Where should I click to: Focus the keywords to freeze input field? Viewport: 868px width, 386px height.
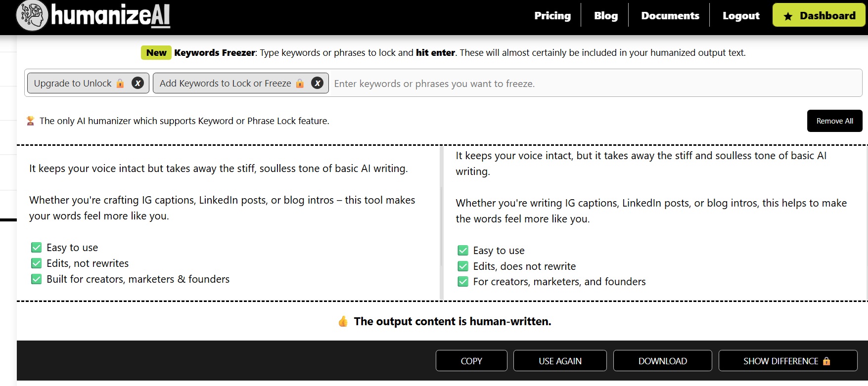[x=594, y=84]
